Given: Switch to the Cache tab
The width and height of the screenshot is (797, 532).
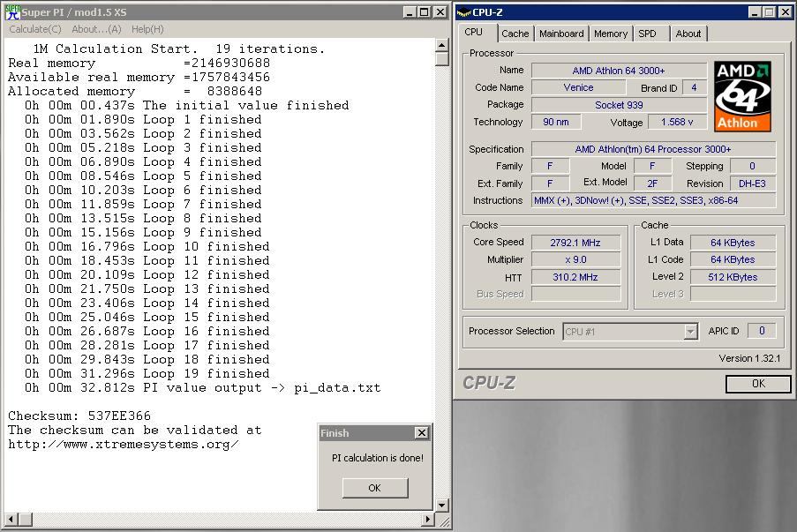Looking at the screenshot, I should pos(515,34).
